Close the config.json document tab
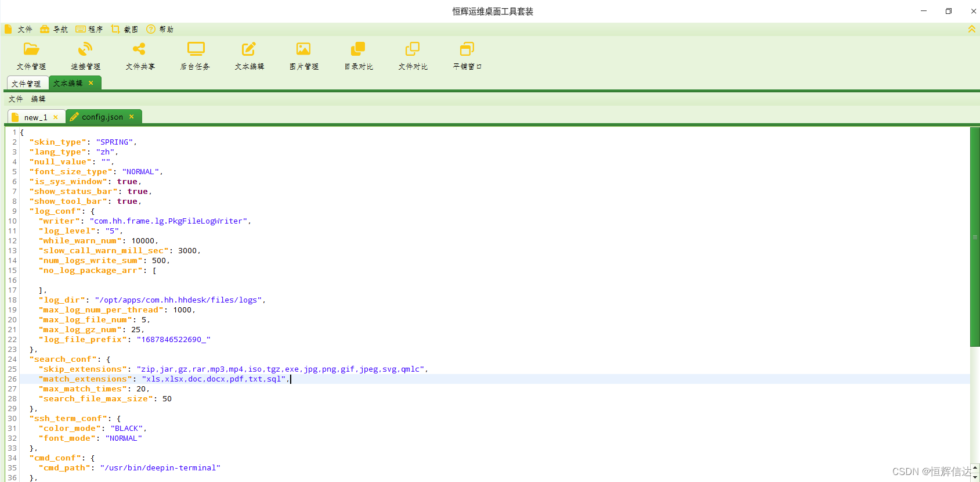 point(132,117)
